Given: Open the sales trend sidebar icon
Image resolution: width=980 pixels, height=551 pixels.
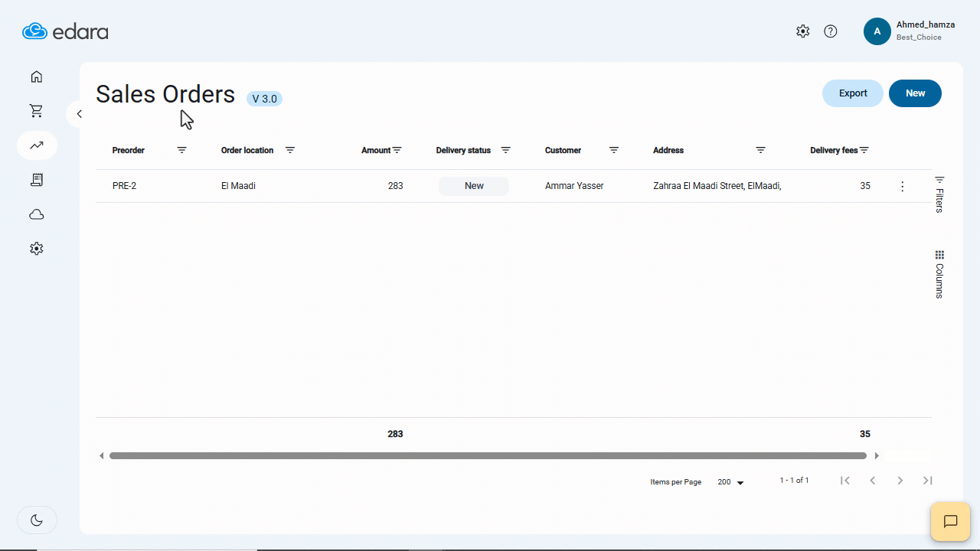Looking at the screenshot, I should click(37, 145).
